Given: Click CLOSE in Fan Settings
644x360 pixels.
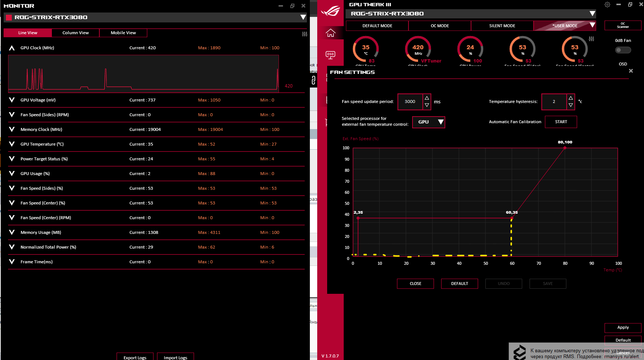Looking at the screenshot, I should (x=415, y=284).
